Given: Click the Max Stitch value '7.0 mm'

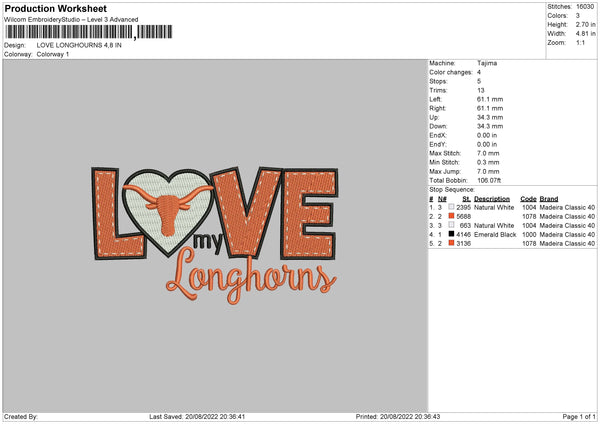Looking at the screenshot, I should [488, 153].
